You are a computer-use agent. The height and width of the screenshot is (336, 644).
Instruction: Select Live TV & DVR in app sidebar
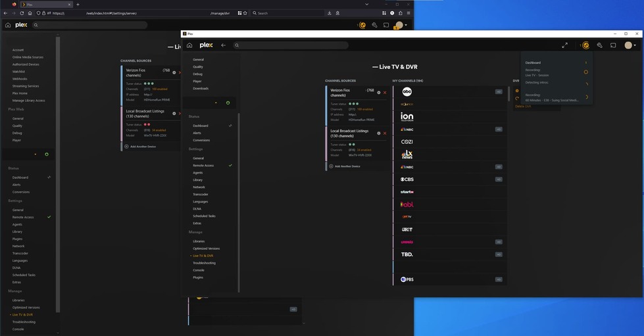tap(203, 256)
